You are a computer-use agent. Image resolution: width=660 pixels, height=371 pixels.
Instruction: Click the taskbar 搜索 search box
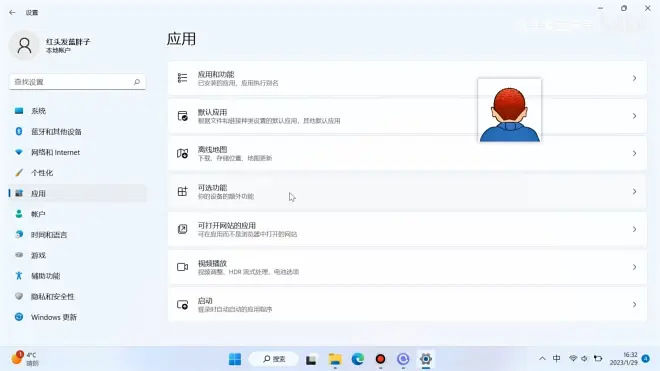[x=274, y=359]
